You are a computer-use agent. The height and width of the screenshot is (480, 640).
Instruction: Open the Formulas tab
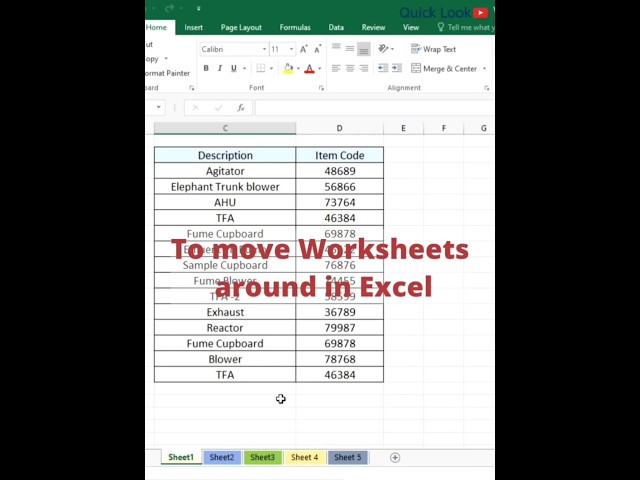(295, 27)
